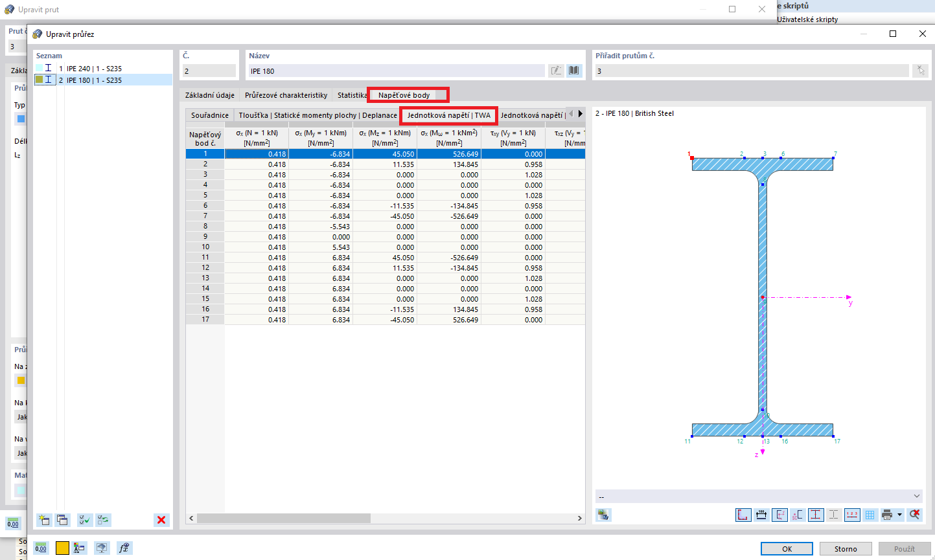Toggle the stress points display icon

815,515
